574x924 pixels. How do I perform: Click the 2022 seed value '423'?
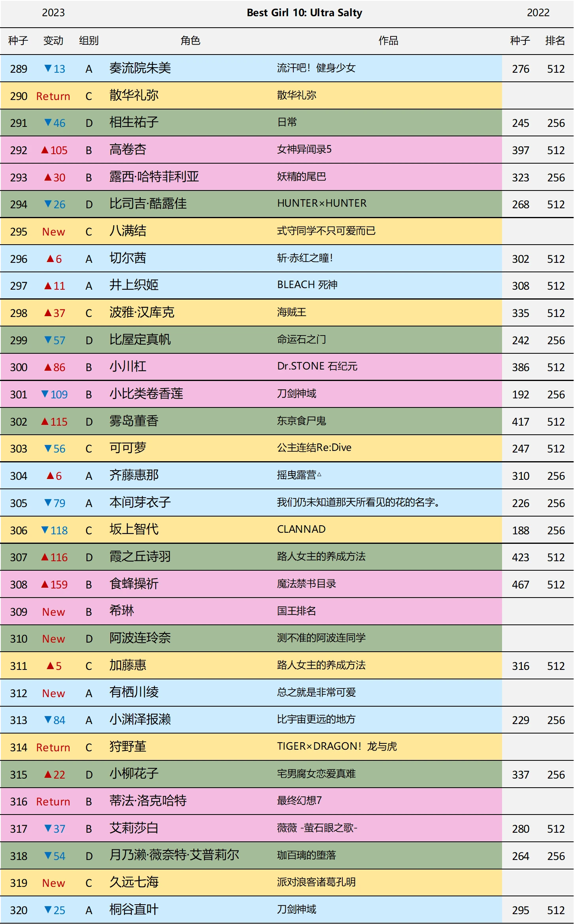(x=521, y=557)
